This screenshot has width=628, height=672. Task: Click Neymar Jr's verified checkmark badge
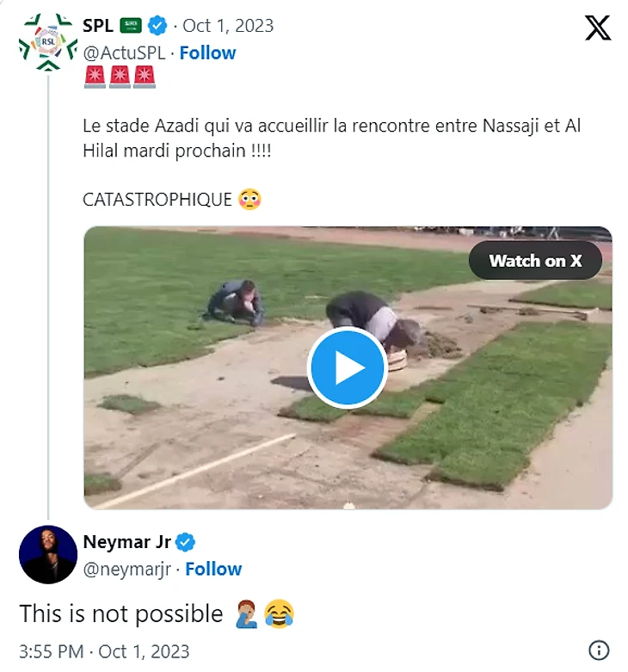coord(186,543)
